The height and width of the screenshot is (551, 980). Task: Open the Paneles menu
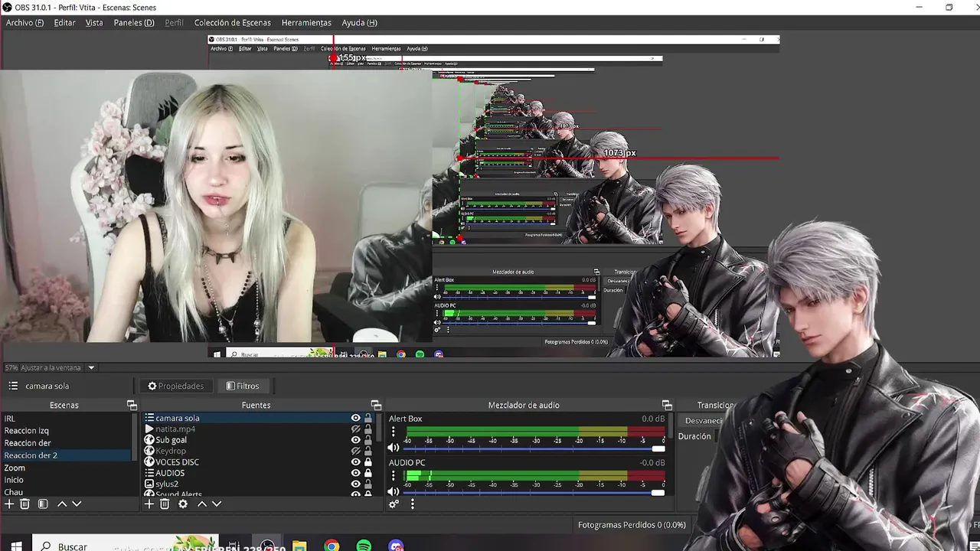134,22
